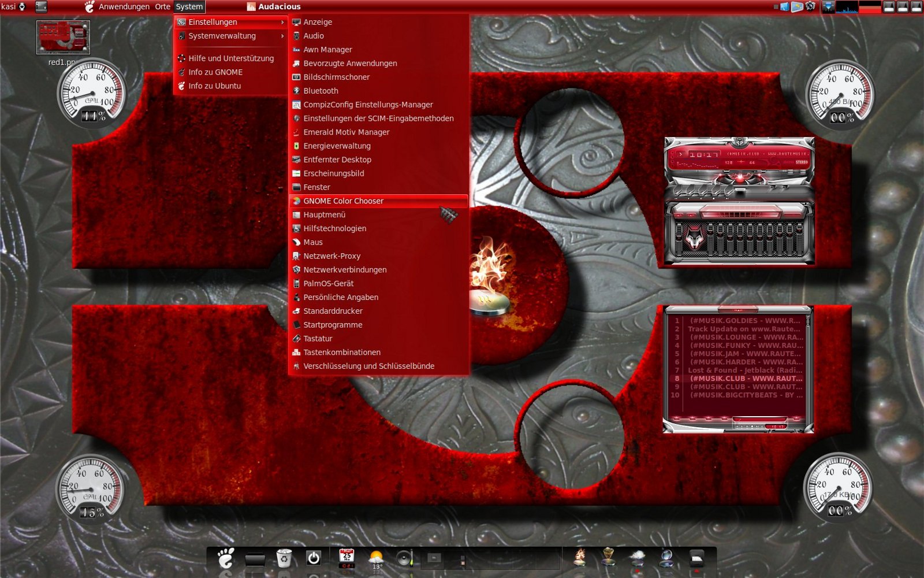Open the Anwendungen menu
Viewport: 924px width, 578px height.
pyautogui.click(x=124, y=6)
